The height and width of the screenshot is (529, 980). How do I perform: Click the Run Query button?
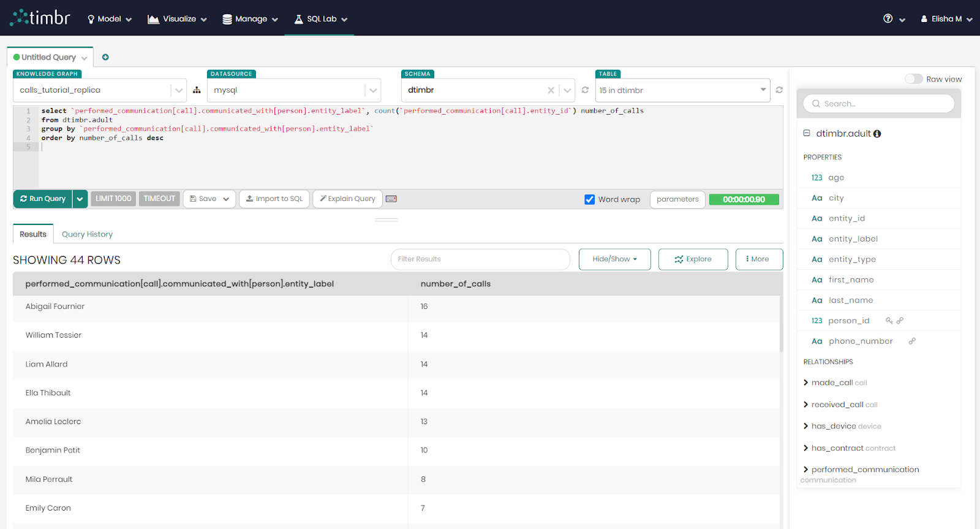coord(43,199)
